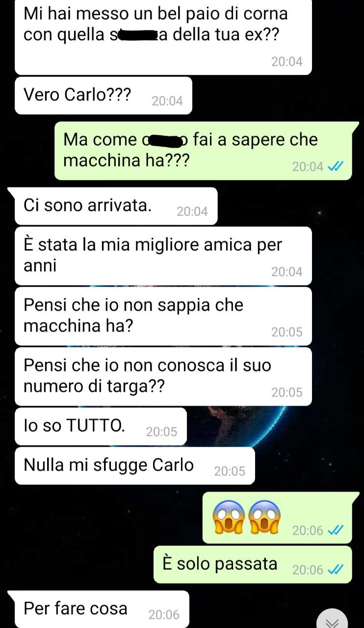This screenshot has height=628, width=364.
Task: Tap the 20:05 timestamp beside 'Io so TUTTO.'
Action: [x=161, y=432]
